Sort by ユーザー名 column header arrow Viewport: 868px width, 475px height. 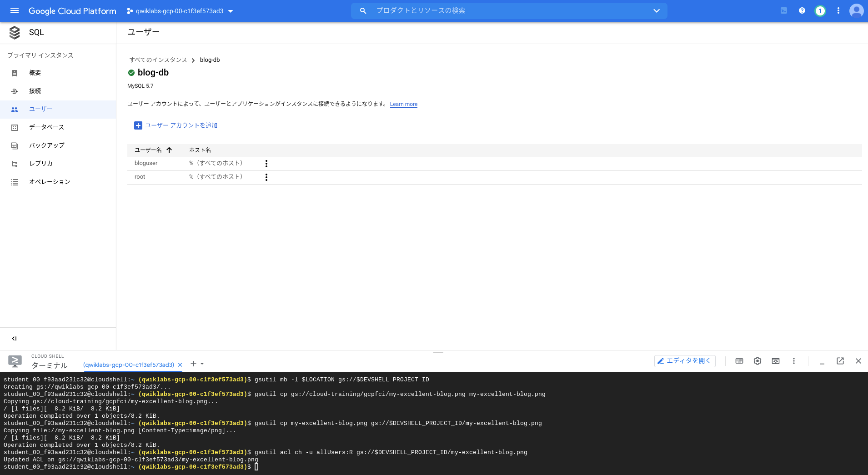tap(169, 150)
